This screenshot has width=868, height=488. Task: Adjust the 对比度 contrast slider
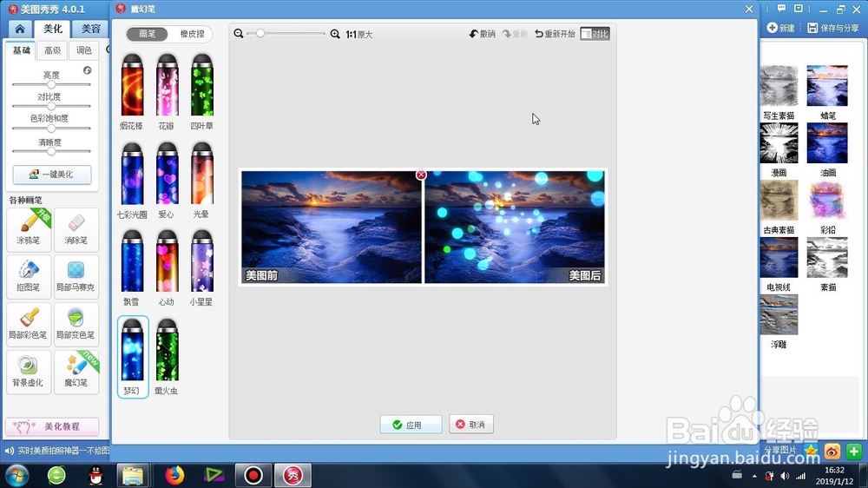coord(51,106)
